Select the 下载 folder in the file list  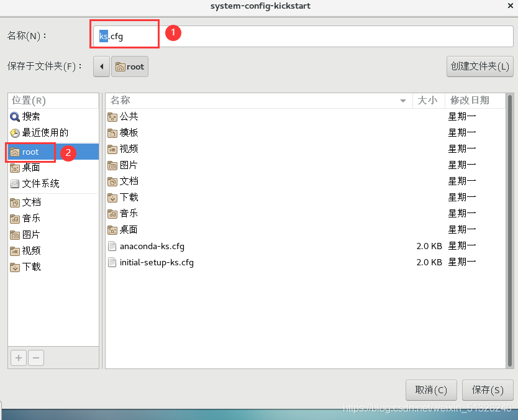pyautogui.click(x=306, y=198)
